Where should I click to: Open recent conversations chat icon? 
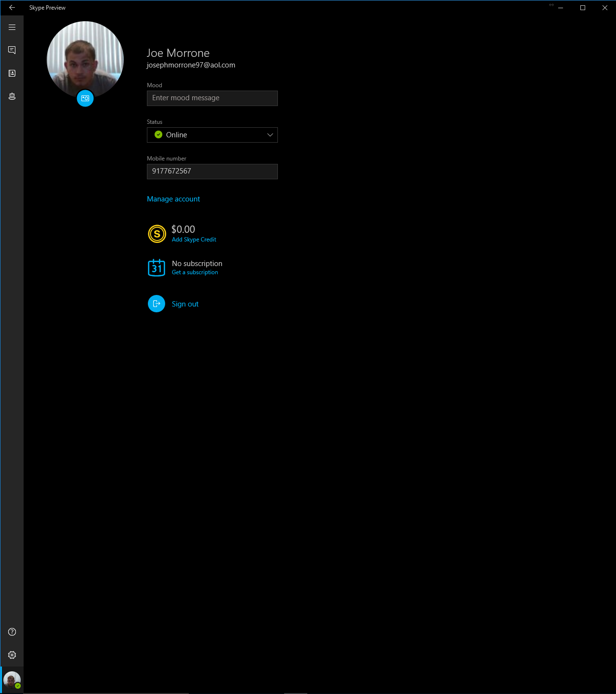[12, 50]
